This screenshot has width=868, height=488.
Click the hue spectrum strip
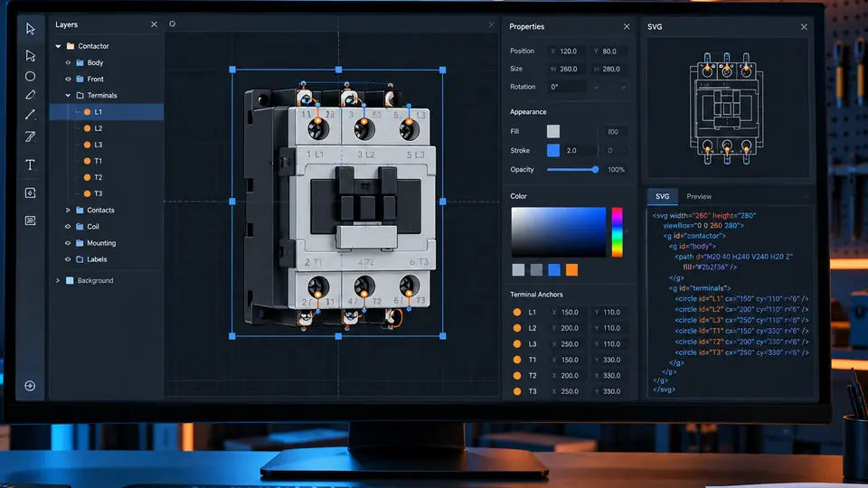[x=617, y=232]
